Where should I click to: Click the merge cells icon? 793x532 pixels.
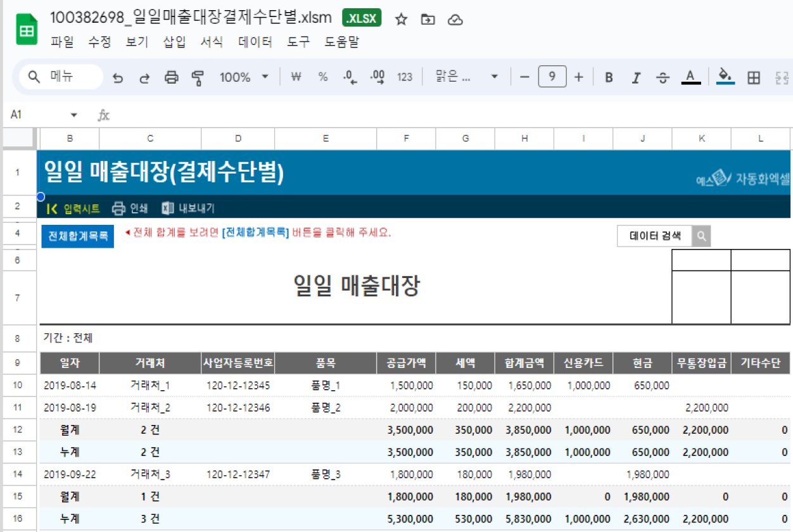coord(781,78)
